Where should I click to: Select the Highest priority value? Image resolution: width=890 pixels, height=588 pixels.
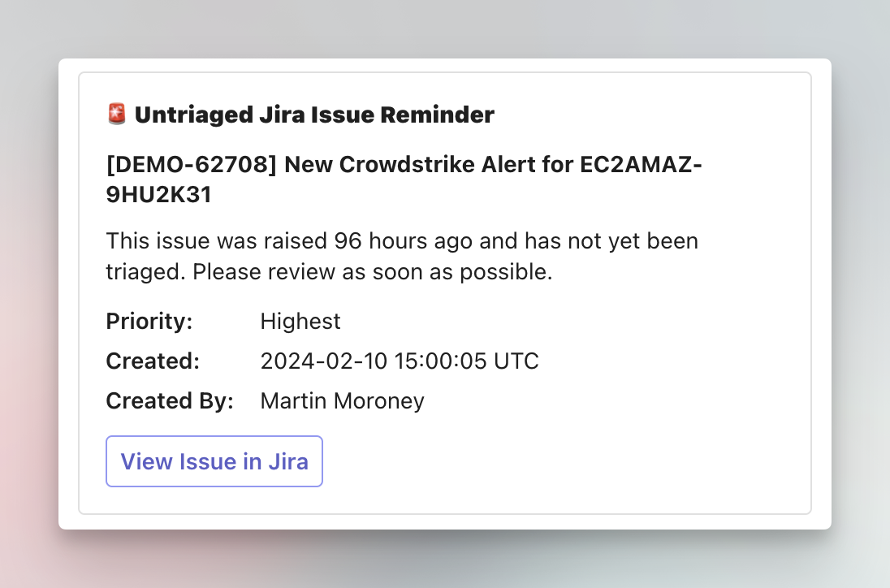(x=300, y=322)
